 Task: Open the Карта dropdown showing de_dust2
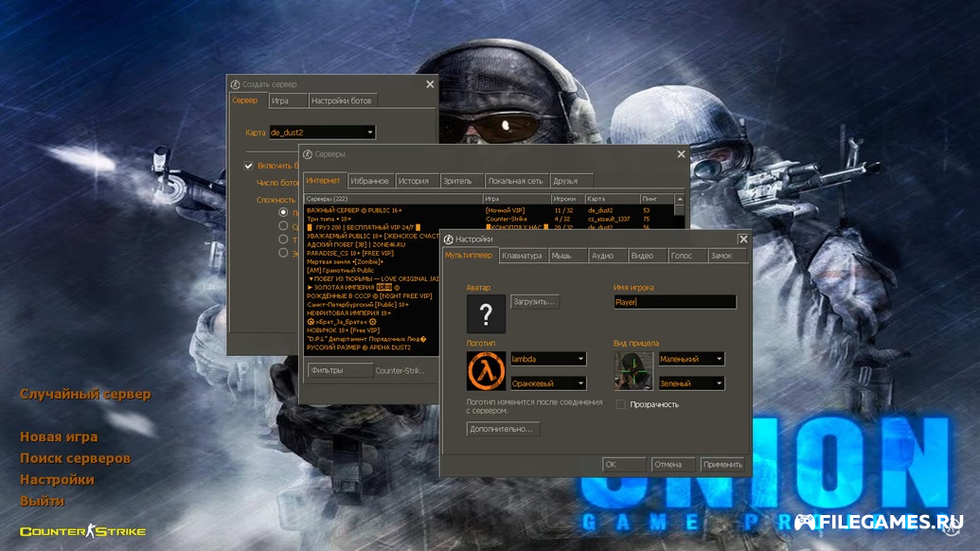(322, 133)
